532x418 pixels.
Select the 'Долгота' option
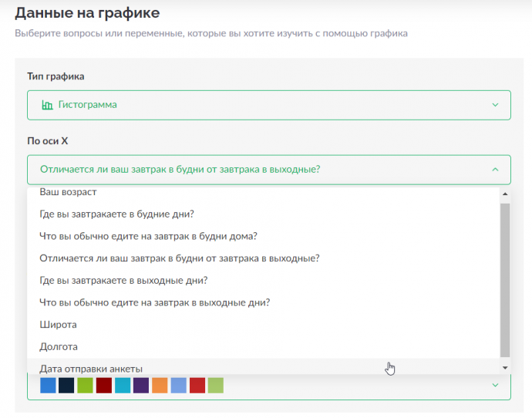point(263,347)
